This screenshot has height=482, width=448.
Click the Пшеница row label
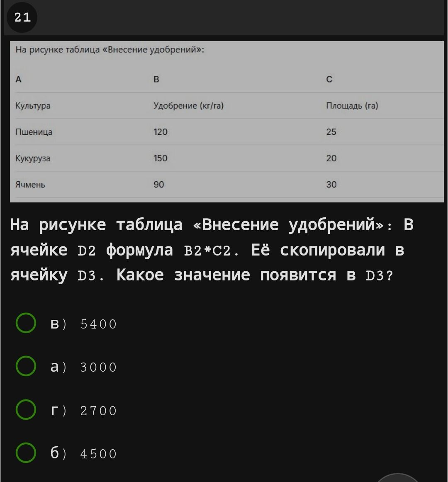pos(34,132)
